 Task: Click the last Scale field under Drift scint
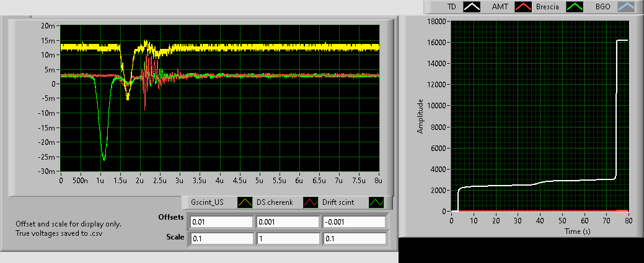point(353,238)
